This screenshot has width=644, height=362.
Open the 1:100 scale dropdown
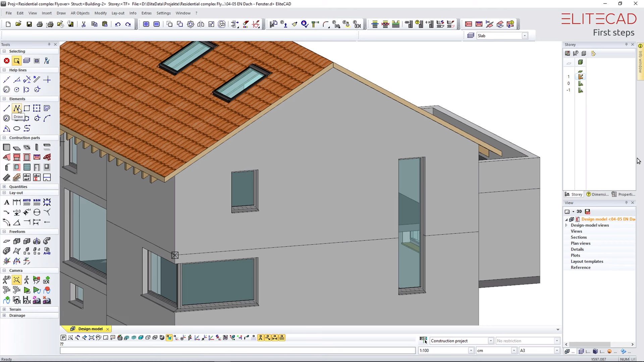[x=471, y=351]
